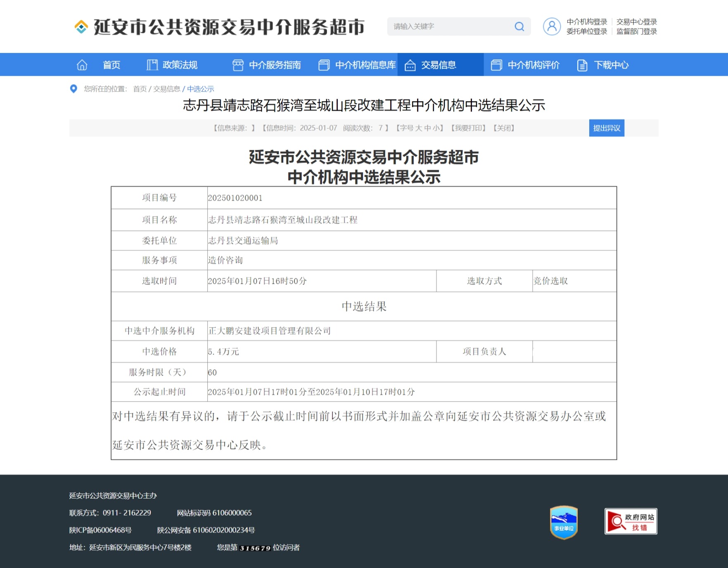Click the user avatar icon
The image size is (728, 568).
coord(552,26)
